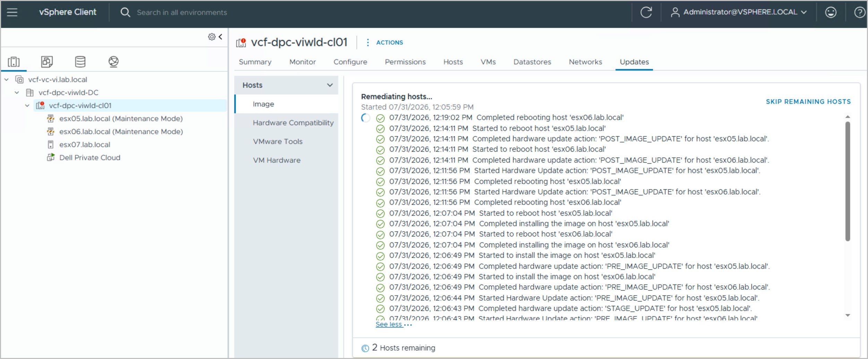Viewport: 868px width, 359px height.
Task: Click the remediation log scrollbar thumb
Action: 848,181
